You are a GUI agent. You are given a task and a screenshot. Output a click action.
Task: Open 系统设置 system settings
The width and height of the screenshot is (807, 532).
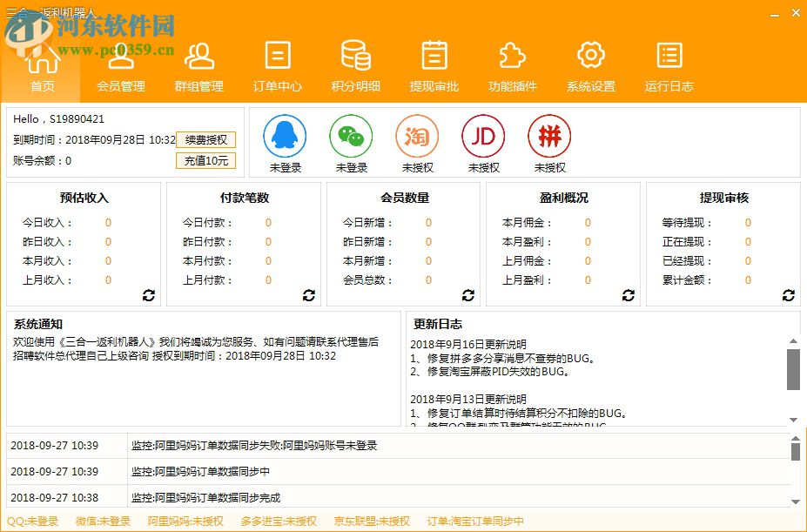click(590, 65)
